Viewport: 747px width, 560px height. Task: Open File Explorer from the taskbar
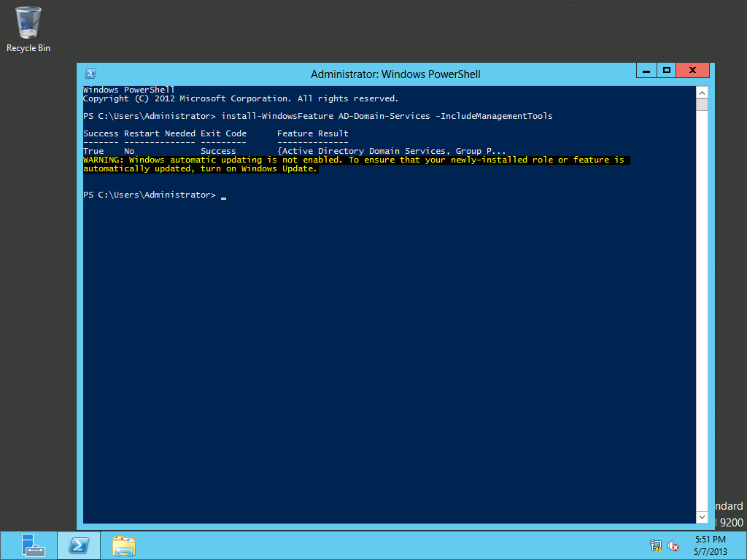pyautogui.click(x=124, y=545)
